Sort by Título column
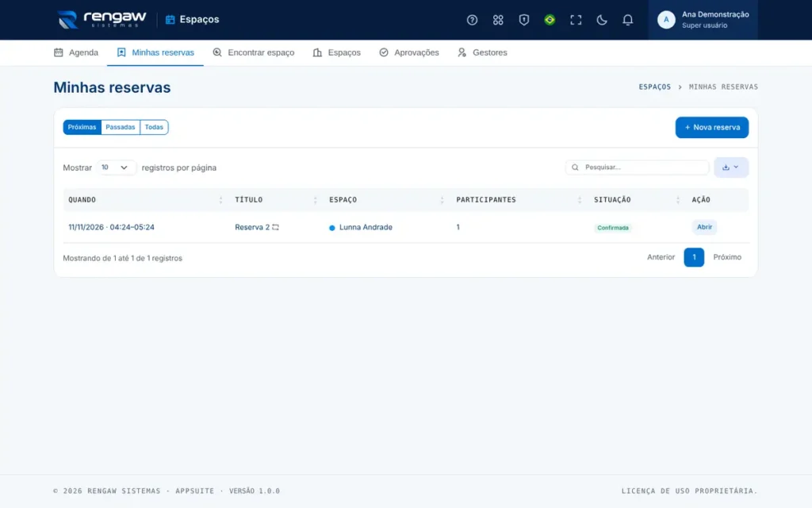Screen dimensions: 812x508 point(276,199)
